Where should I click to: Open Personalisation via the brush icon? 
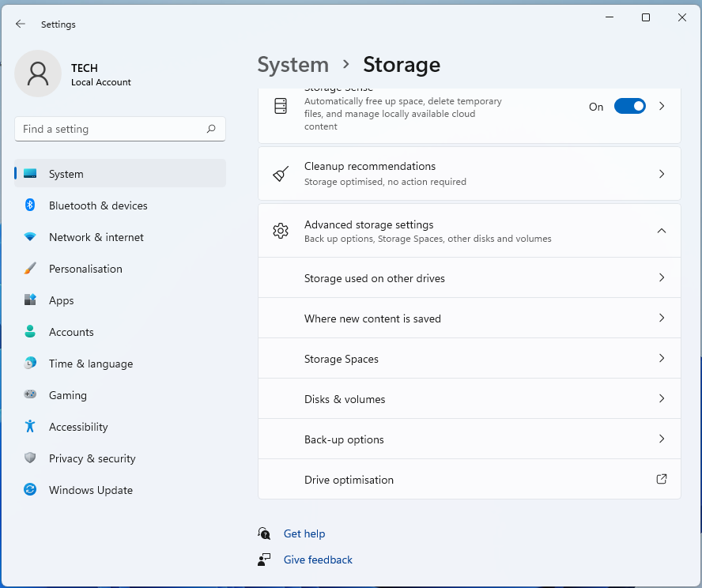coord(30,269)
